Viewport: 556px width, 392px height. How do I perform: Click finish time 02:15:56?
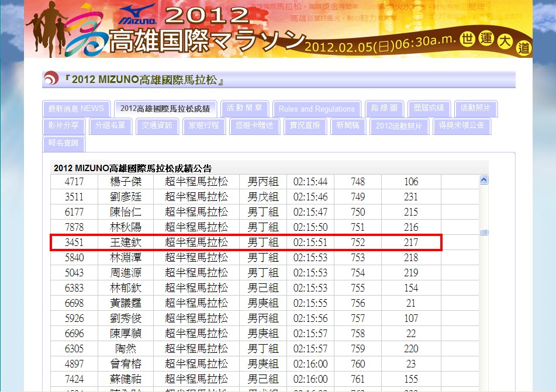pos(310,318)
